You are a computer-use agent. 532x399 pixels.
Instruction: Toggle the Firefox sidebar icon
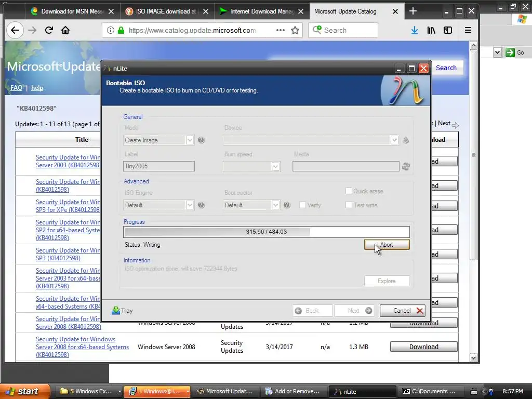(447, 30)
